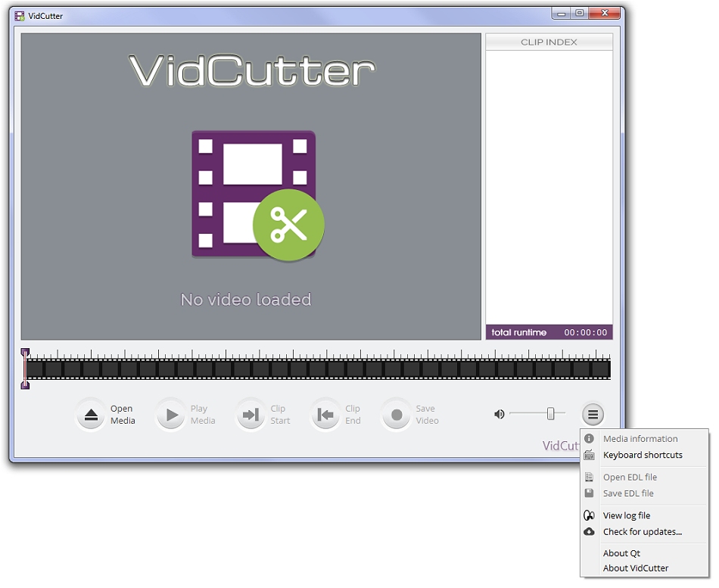The image size is (719, 588).
Task: Click the VidCutter title bar app icon
Action: click(x=19, y=16)
